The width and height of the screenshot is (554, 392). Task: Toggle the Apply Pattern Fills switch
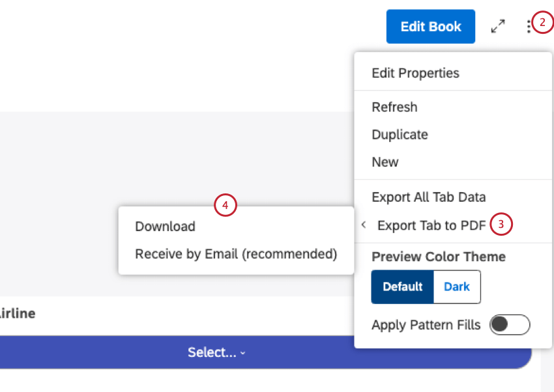[511, 324]
